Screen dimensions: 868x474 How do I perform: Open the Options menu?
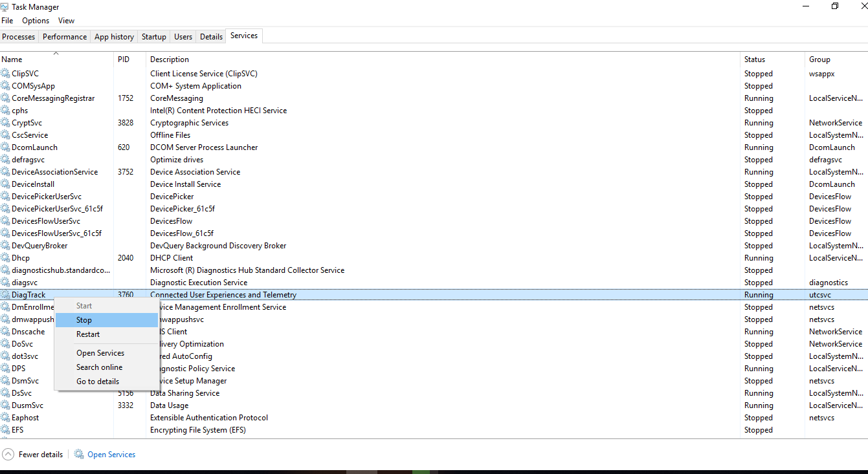pyautogui.click(x=36, y=21)
